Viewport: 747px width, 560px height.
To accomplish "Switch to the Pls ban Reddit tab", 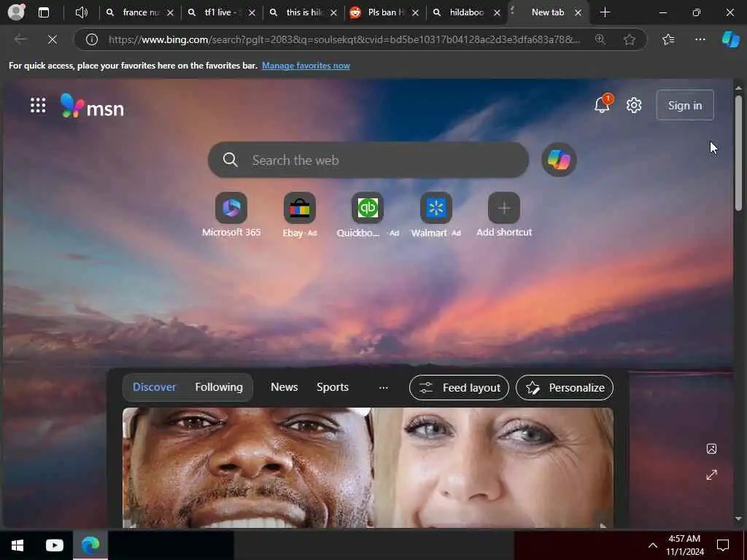I will tap(384, 12).
